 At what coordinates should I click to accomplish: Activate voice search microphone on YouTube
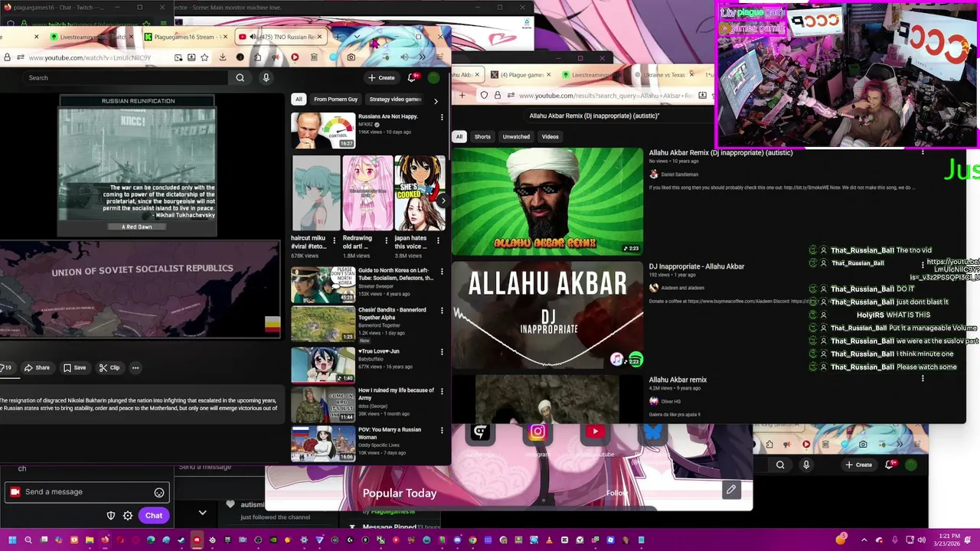point(266,77)
